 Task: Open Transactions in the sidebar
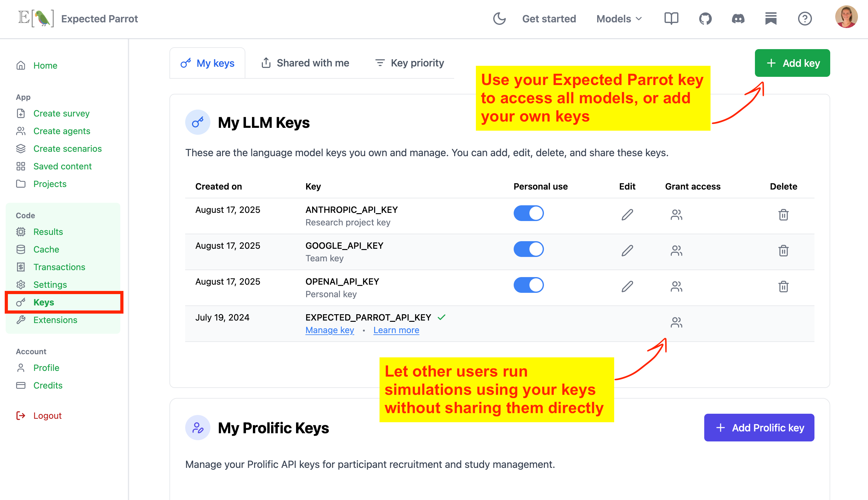(x=59, y=267)
